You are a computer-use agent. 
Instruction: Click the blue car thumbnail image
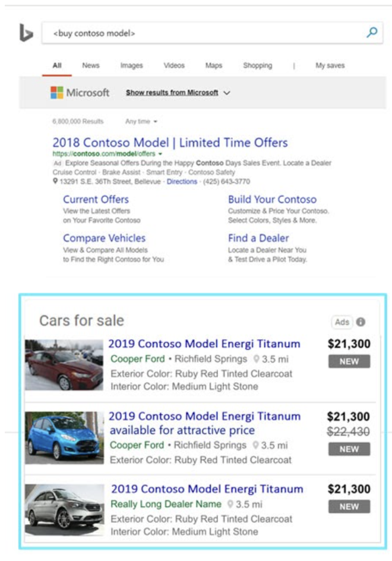(64, 437)
